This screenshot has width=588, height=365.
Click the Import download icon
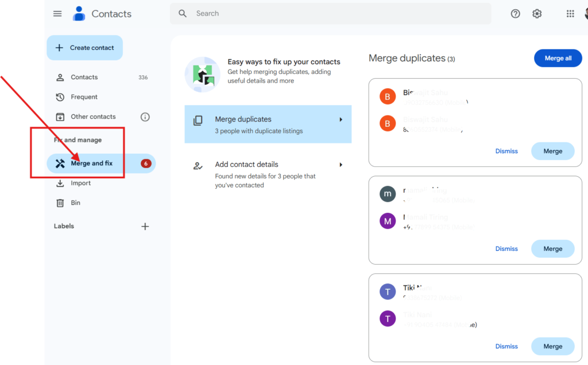[60, 183]
